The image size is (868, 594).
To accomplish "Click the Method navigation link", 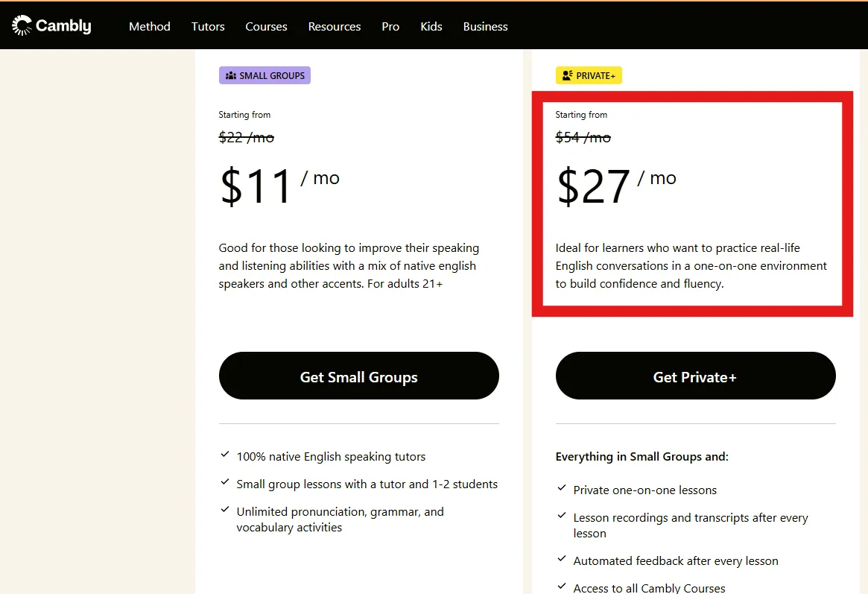I will (x=149, y=27).
